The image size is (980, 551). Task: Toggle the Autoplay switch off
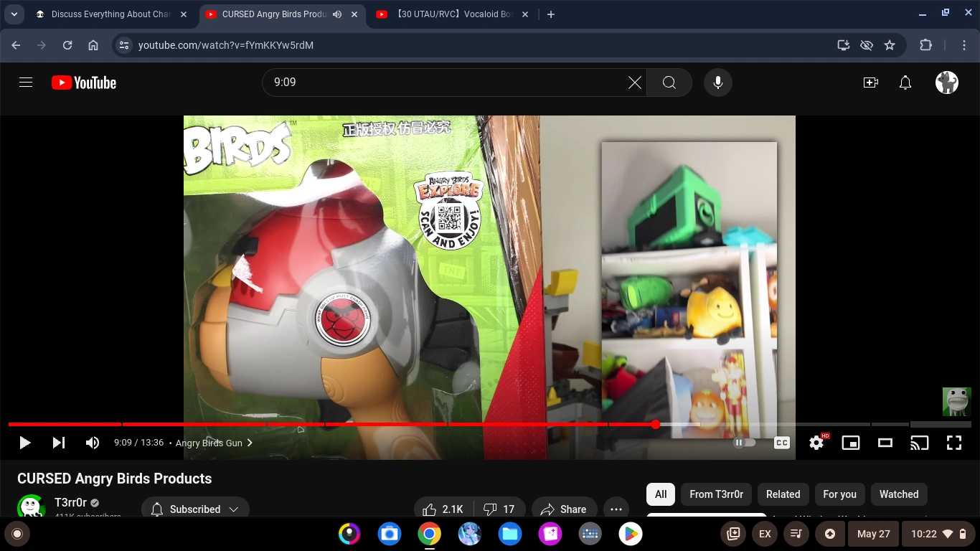(x=744, y=443)
